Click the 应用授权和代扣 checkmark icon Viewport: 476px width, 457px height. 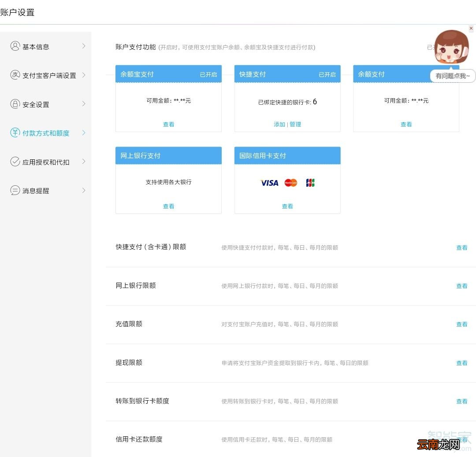pos(15,162)
